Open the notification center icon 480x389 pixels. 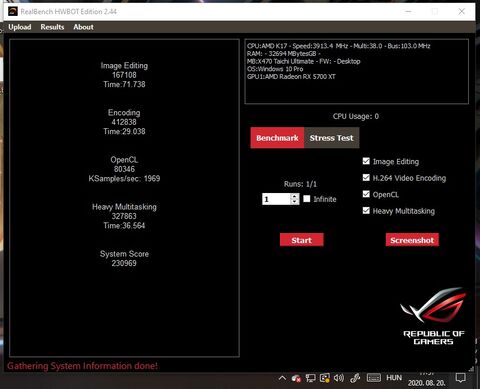click(x=461, y=378)
